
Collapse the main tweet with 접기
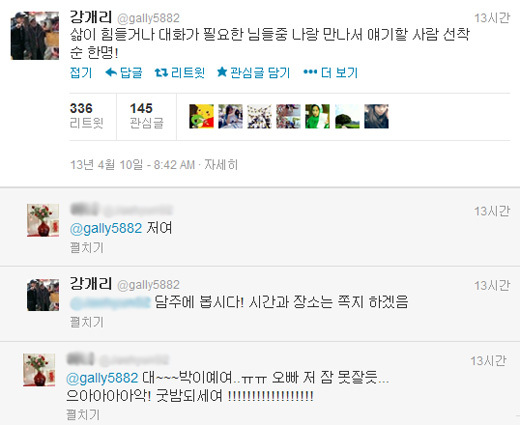click(81, 73)
